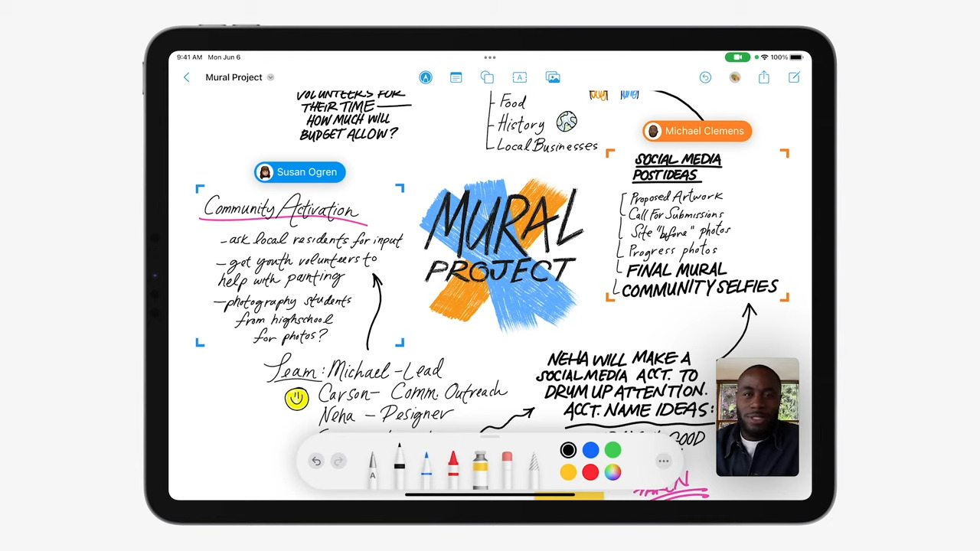Open the multitasking three-dot menu
Screen dimensions: 980x551
pyautogui.click(x=490, y=57)
